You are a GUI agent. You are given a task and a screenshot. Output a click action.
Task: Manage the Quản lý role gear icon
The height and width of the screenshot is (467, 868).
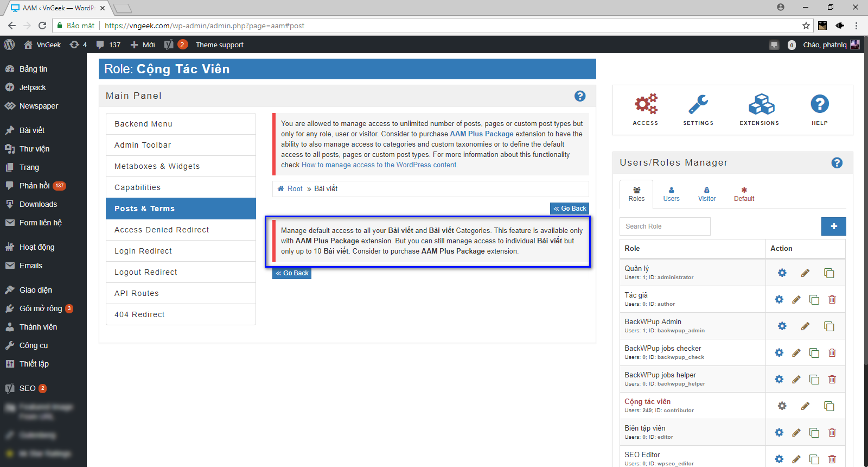(x=782, y=273)
